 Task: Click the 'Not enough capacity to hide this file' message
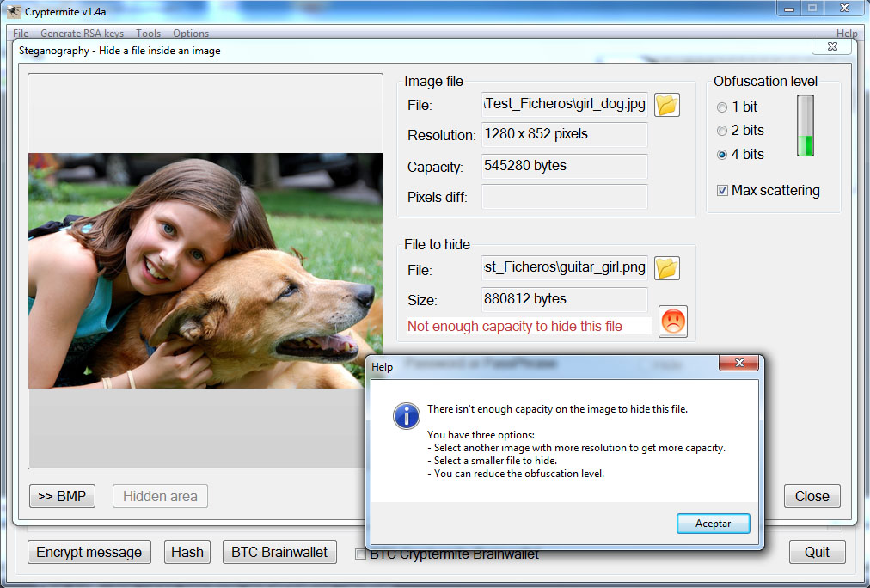click(x=515, y=326)
